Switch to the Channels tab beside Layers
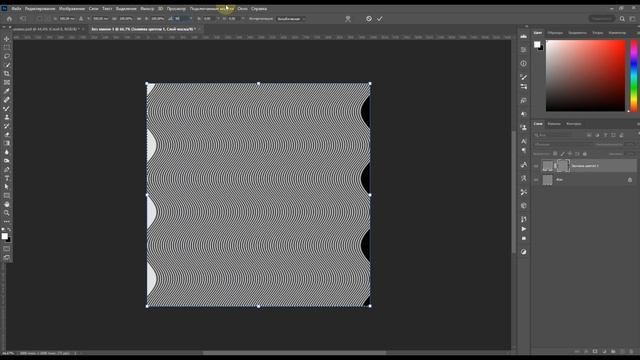Viewport: 640px width, 360px height. tap(554, 124)
